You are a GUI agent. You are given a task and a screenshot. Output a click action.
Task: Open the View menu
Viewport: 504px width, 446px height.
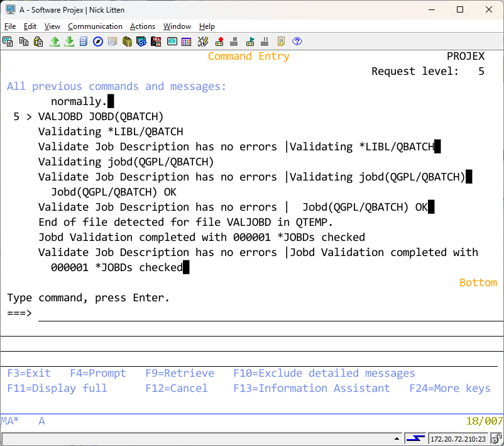[52, 26]
